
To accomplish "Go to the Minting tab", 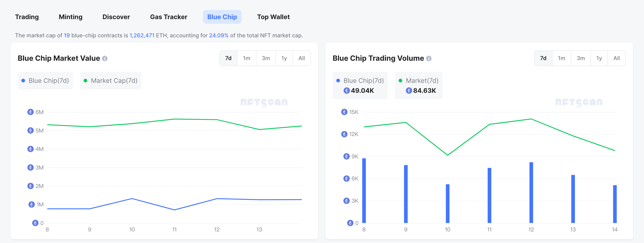I will tap(70, 17).
